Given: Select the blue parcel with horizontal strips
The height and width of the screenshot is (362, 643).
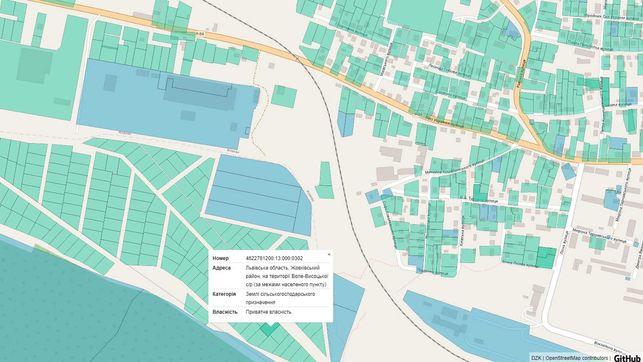Looking at the screenshot, I should coord(258,195).
